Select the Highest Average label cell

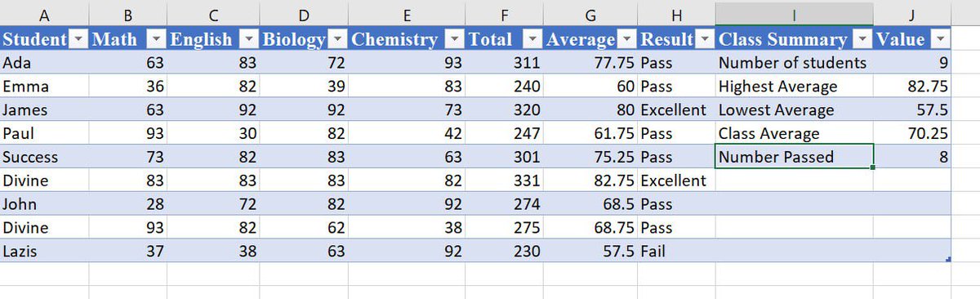click(x=794, y=87)
